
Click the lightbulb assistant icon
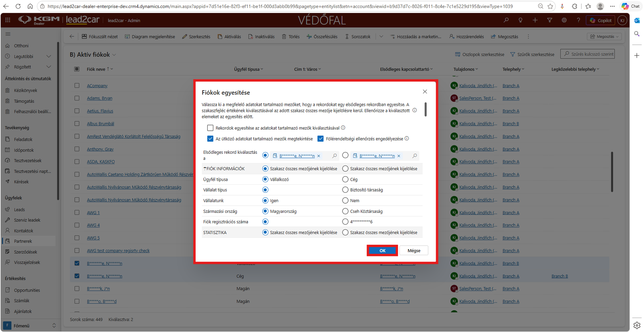click(x=520, y=20)
